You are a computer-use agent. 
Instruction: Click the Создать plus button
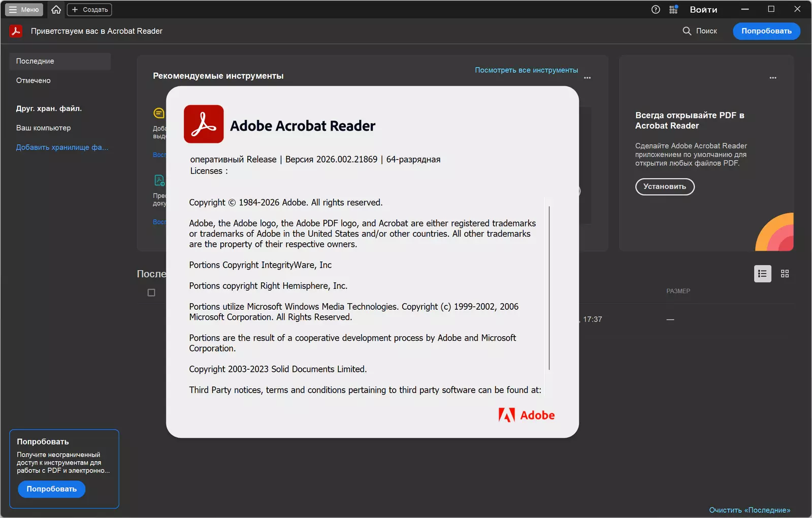89,10
